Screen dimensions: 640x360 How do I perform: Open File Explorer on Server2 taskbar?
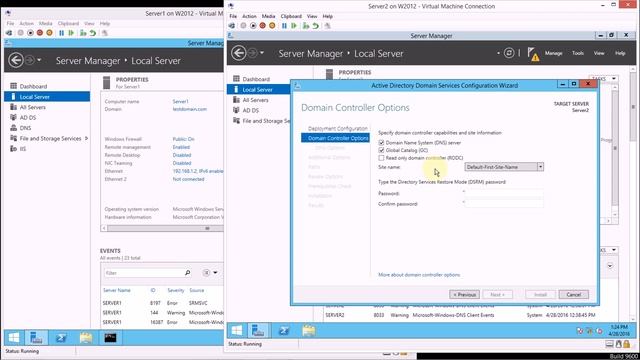click(x=309, y=331)
